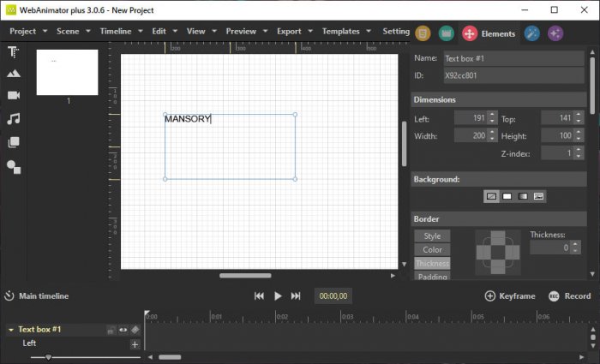Image resolution: width=600 pixels, height=364 pixels.
Task: Open the Project menu
Action: point(28,32)
